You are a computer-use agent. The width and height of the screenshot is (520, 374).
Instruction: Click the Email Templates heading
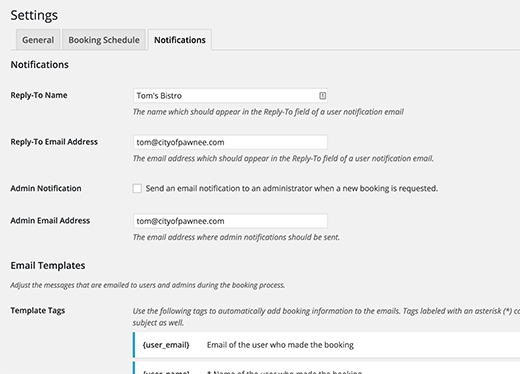point(48,265)
